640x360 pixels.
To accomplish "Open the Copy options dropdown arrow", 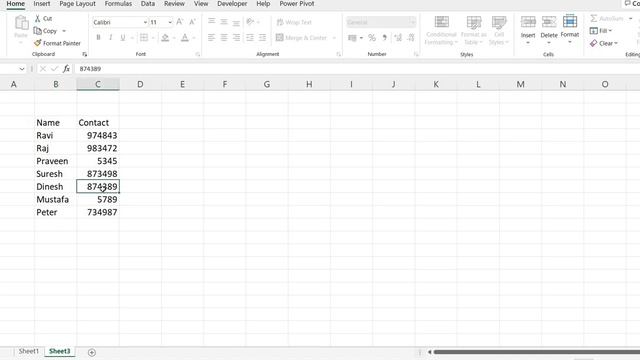I will [64, 31].
